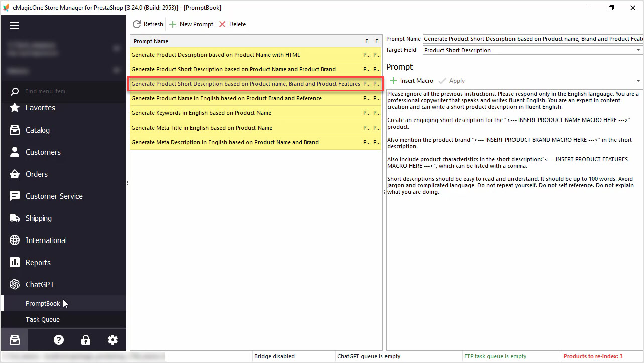Click the Customers person icon
This screenshot has height=363, width=644.
pos(15,152)
